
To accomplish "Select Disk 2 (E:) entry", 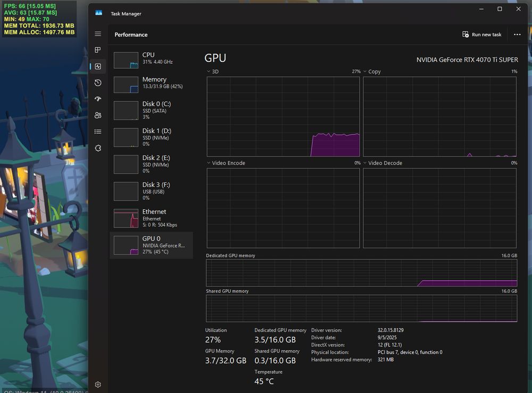I will click(x=151, y=164).
